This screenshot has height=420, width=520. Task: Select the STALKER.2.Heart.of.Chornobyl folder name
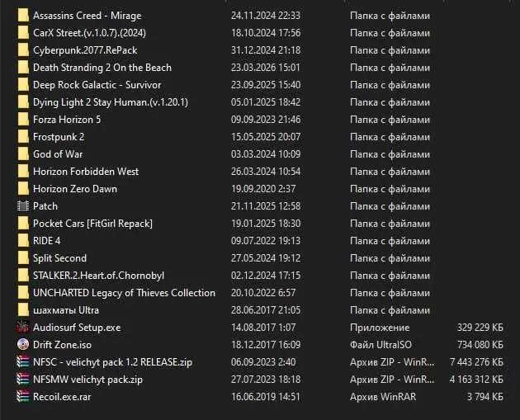click(x=98, y=276)
